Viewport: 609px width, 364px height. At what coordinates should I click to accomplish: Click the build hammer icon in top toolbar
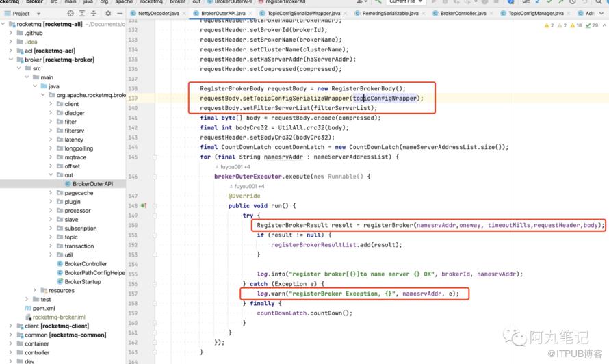378,1
